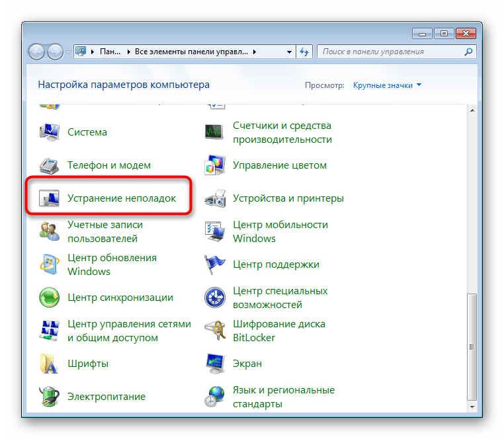
Task: Open the Экран link
Action: coord(247,364)
